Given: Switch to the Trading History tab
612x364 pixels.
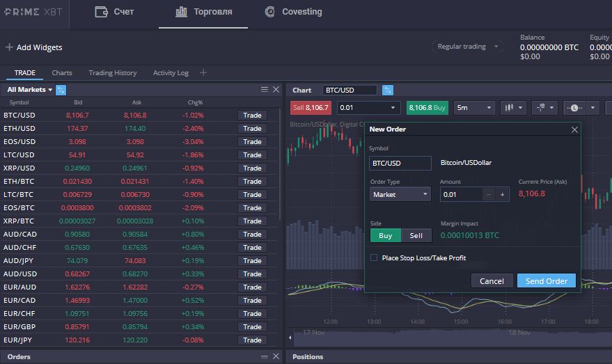Looking at the screenshot, I should [113, 72].
